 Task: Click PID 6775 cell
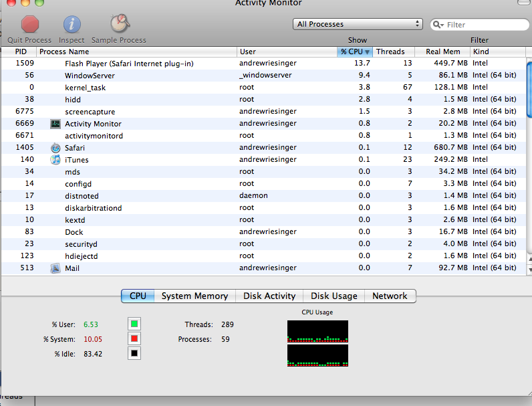coord(25,111)
